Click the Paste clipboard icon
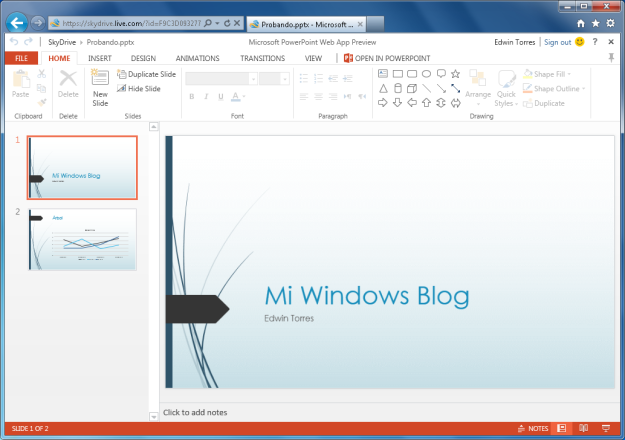 tap(20, 84)
